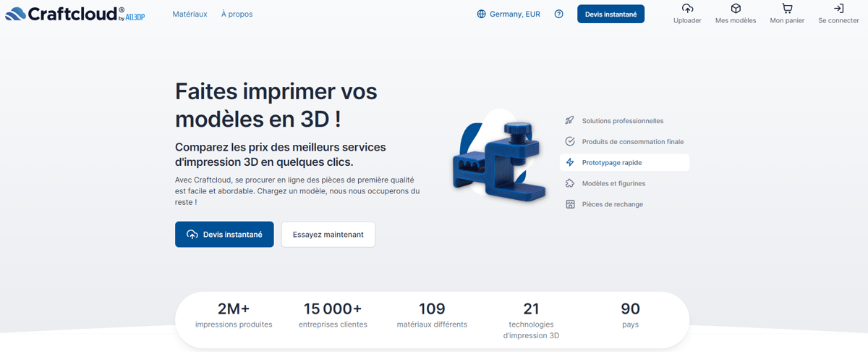This screenshot has height=352, width=868.
Task: Click the 2M+ impressions produites stat
Action: [234, 315]
